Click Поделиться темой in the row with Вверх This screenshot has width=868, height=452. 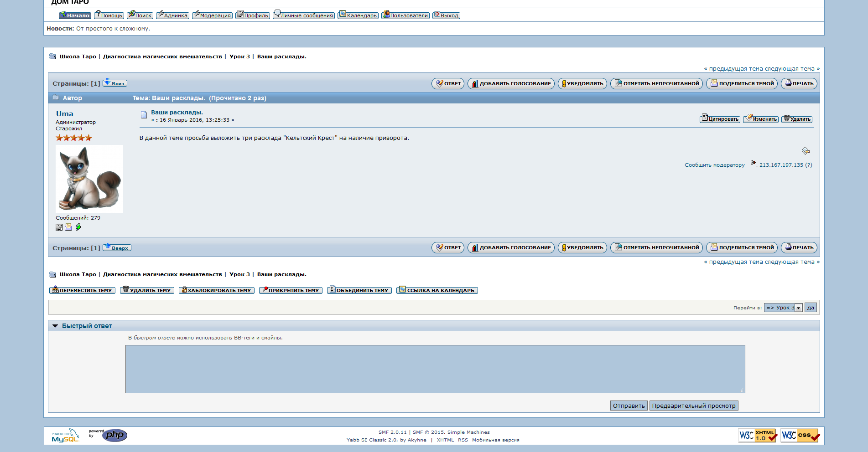(742, 247)
